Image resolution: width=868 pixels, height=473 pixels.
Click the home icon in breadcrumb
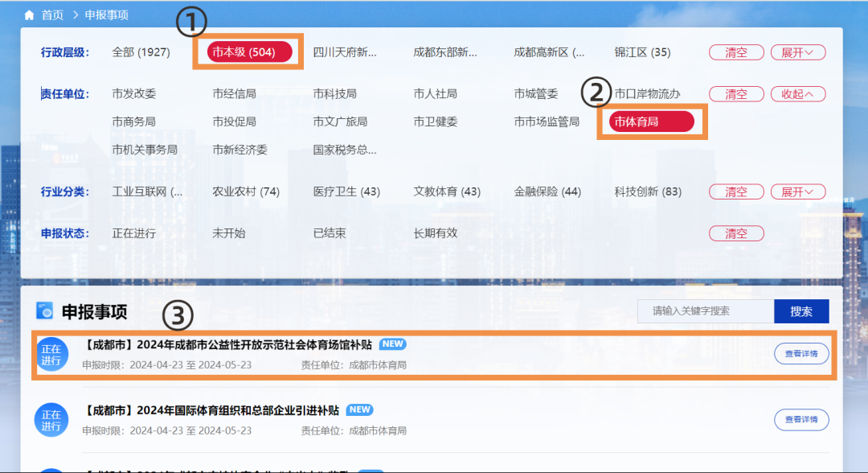coord(30,15)
